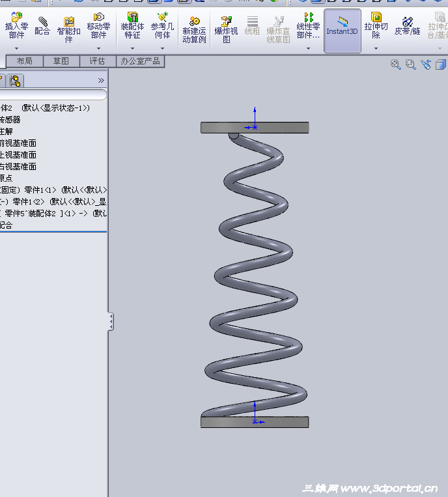The width and height of the screenshot is (448, 497).
Task: Start New Motion Study (新建运动算例)
Action: coord(194,30)
